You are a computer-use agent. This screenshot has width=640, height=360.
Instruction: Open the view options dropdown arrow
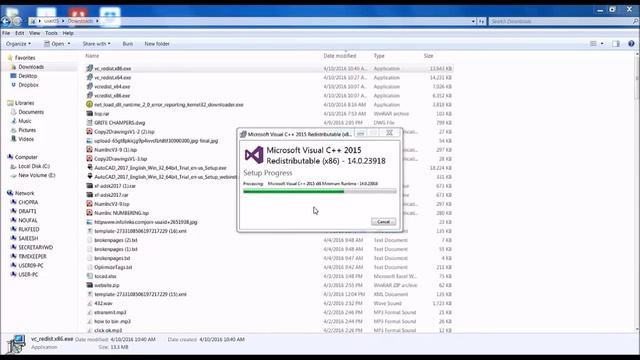[602, 44]
